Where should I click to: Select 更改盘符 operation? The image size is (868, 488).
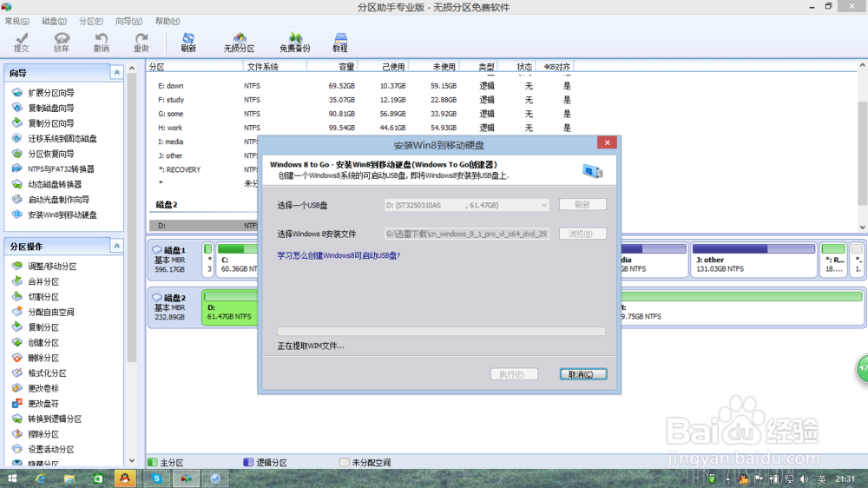(x=43, y=403)
